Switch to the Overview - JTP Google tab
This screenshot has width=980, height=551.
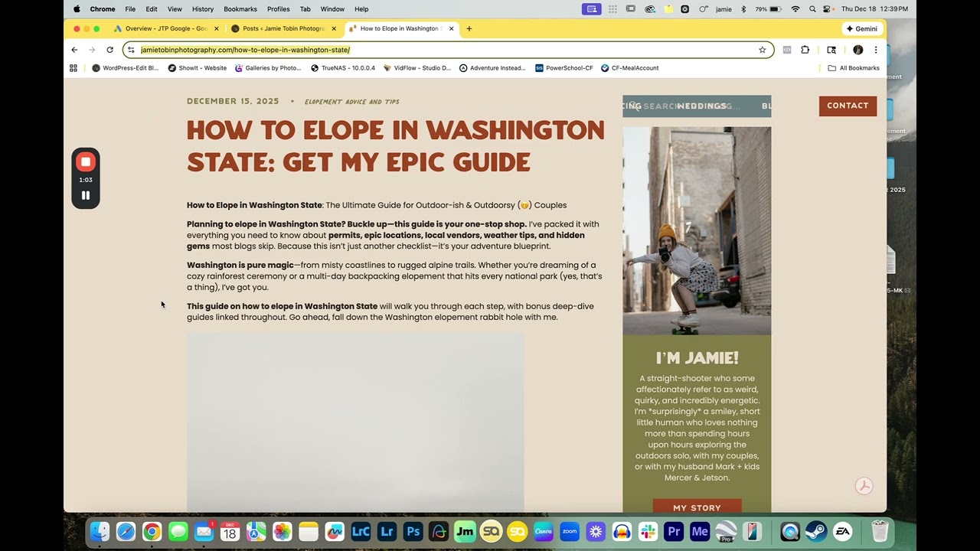click(x=166, y=28)
